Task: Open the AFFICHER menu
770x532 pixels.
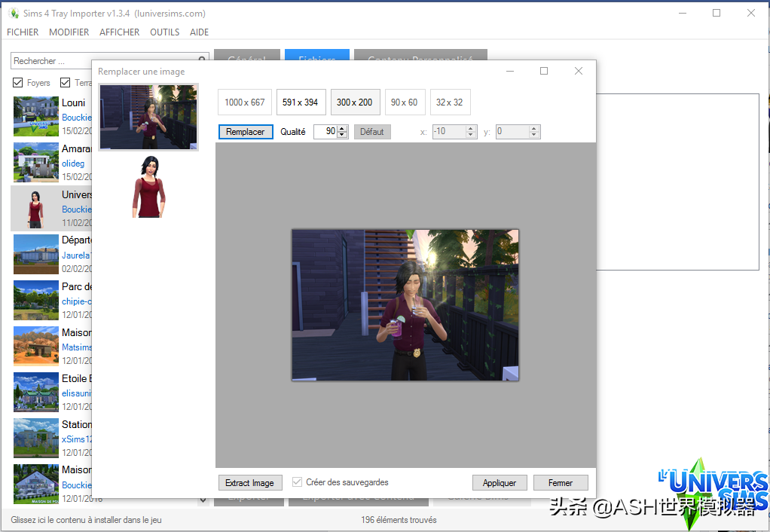Action: [119, 32]
